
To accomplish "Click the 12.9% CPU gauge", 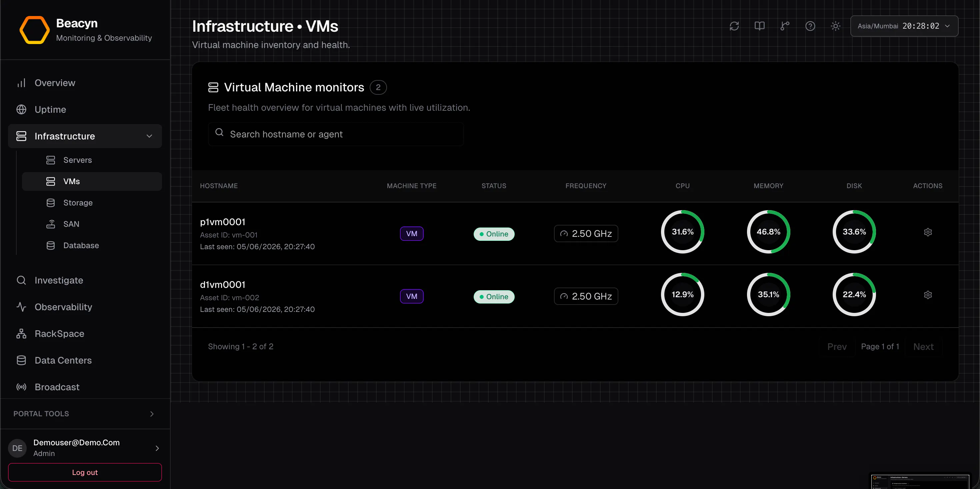I will point(683,295).
